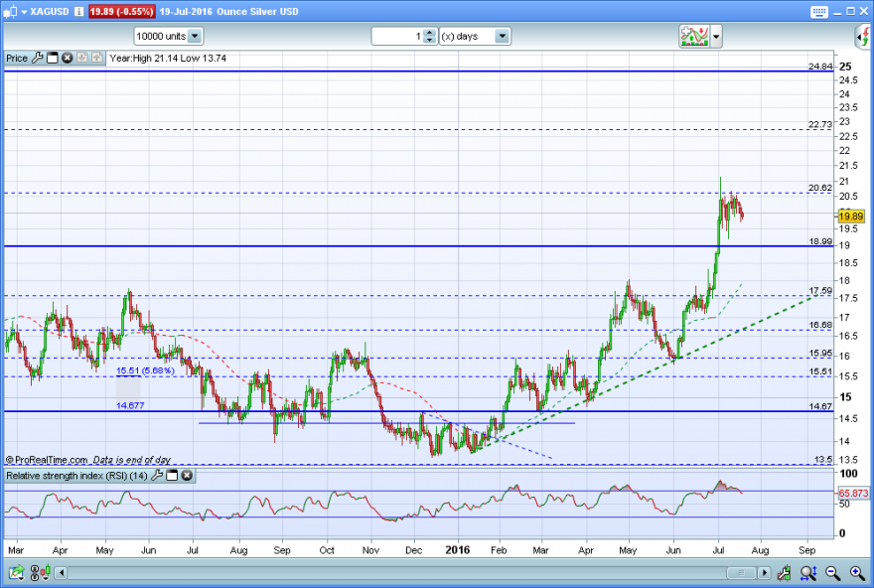The image size is (874, 588).
Task: Toggle the RSI panel window icon
Action: [x=172, y=476]
